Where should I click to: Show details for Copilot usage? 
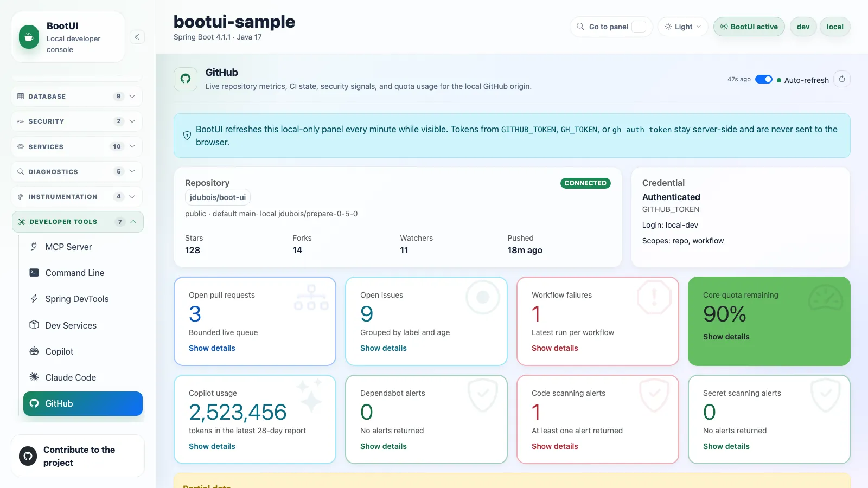[x=212, y=446]
